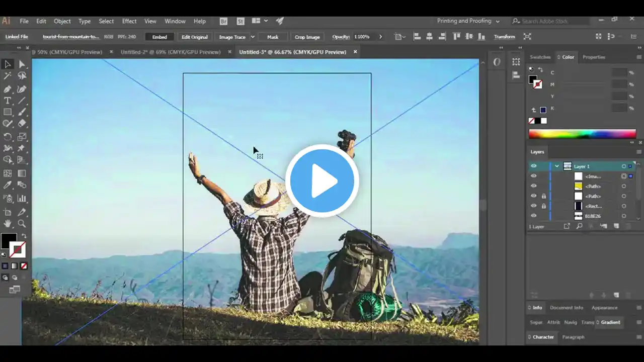Image resolution: width=644 pixels, height=362 pixels.
Task: Toggle visibility of the B18E26 object
Action: pos(534,216)
